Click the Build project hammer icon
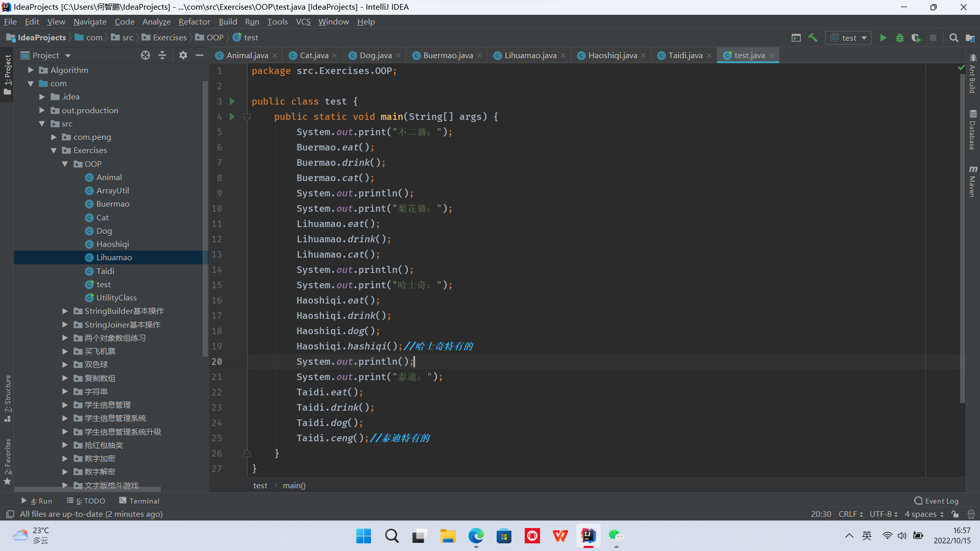The image size is (980, 551). tap(813, 38)
